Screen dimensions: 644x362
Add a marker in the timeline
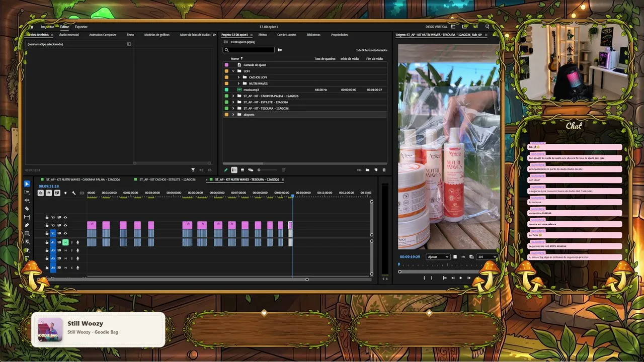tap(65, 193)
